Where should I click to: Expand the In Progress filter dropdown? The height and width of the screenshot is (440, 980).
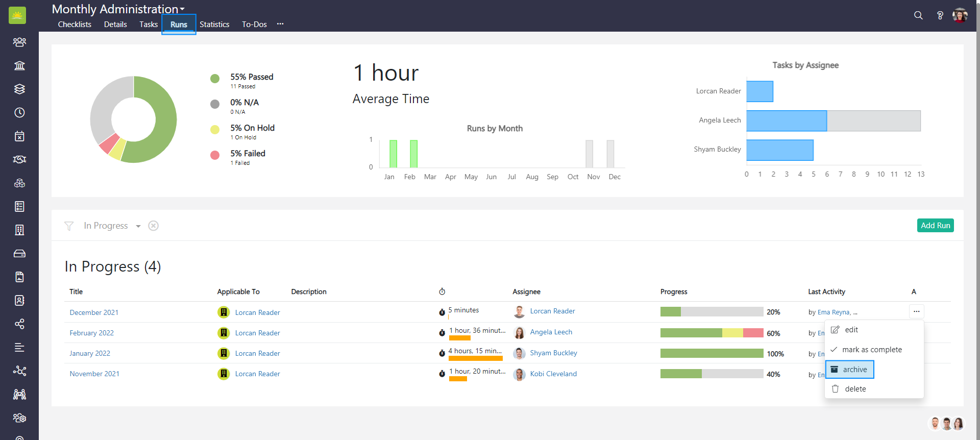coord(138,226)
